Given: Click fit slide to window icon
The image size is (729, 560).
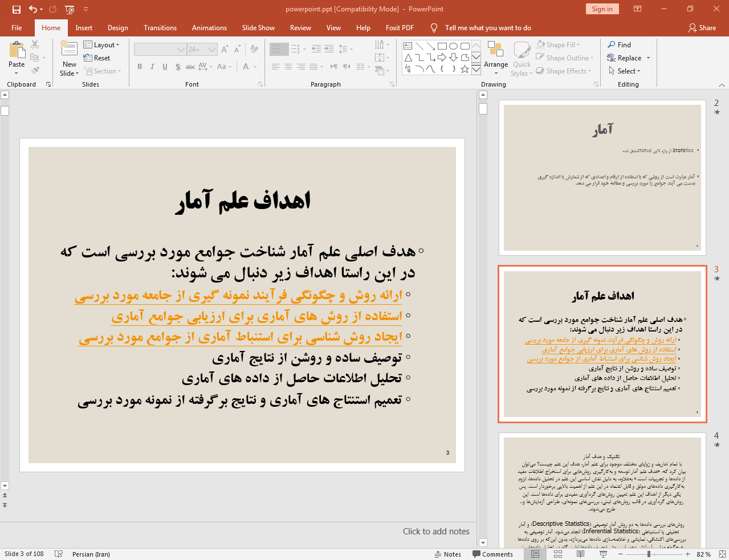Looking at the screenshot, I should point(722,554).
